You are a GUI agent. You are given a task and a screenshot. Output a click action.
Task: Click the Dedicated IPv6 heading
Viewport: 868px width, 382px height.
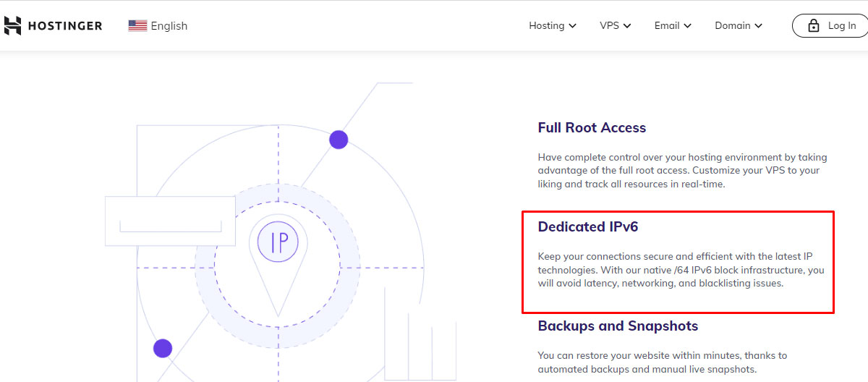[588, 227]
